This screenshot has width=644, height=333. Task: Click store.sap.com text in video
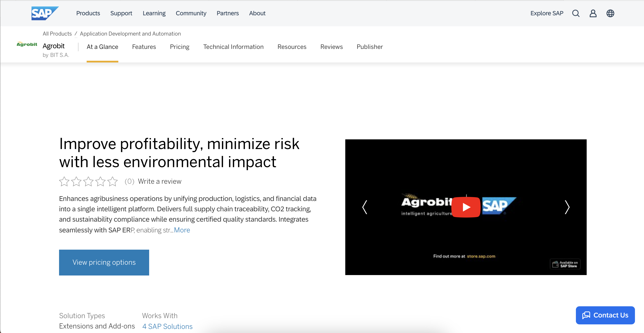[481, 256]
